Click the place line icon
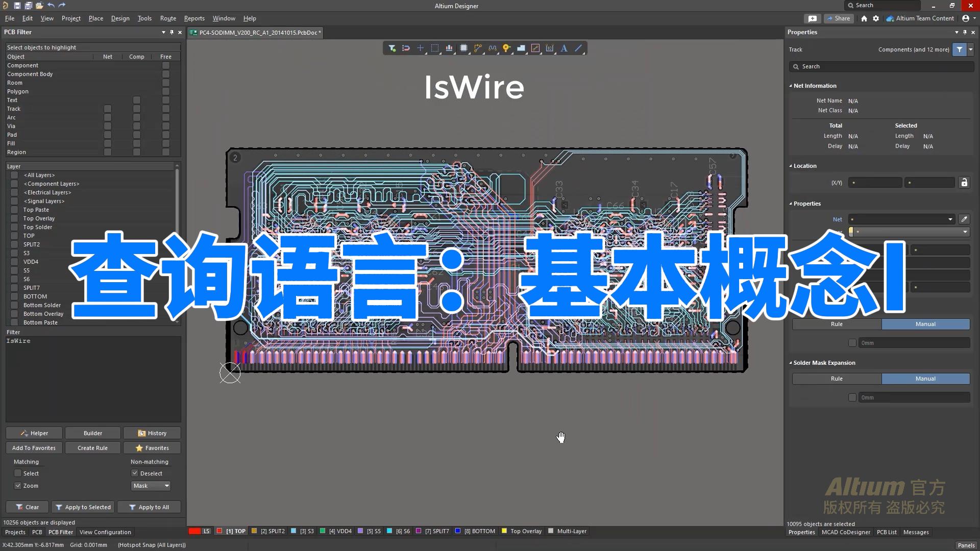The width and height of the screenshot is (980, 551). click(x=579, y=48)
